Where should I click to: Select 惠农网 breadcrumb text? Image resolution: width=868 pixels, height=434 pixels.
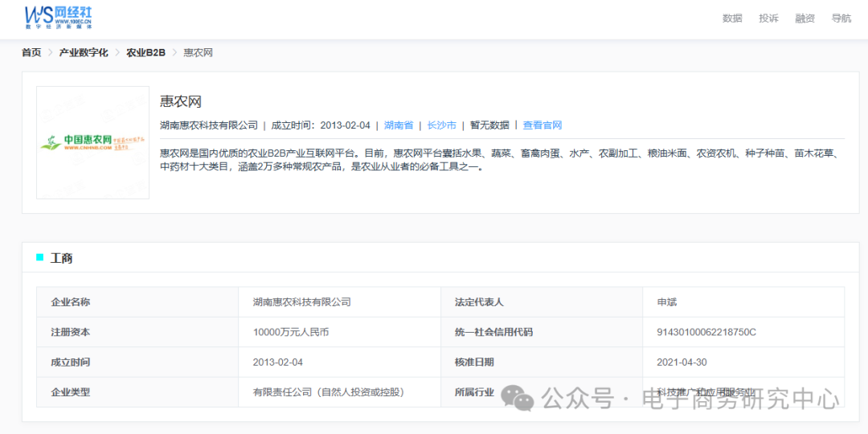click(x=199, y=52)
